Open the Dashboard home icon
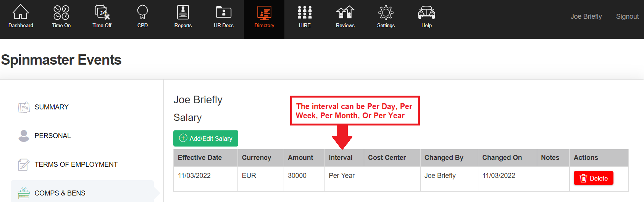This screenshot has height=202, width=644. point(21,13)
